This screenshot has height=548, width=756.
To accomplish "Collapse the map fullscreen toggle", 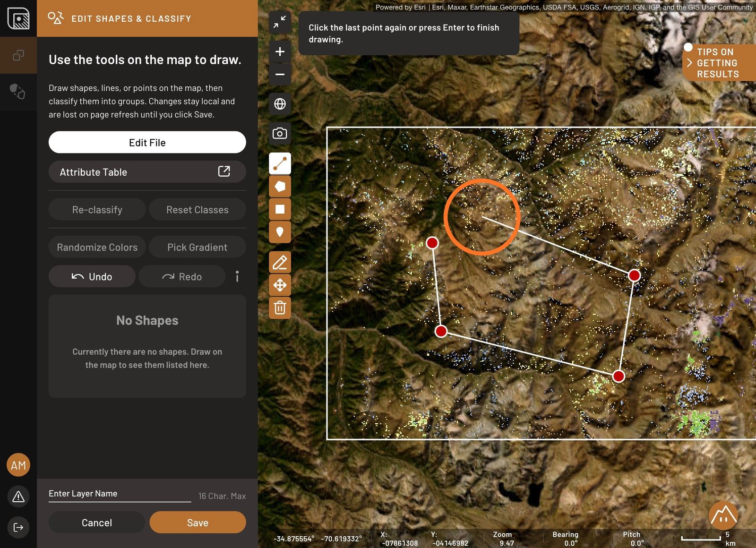I will [x=280, y=22].
